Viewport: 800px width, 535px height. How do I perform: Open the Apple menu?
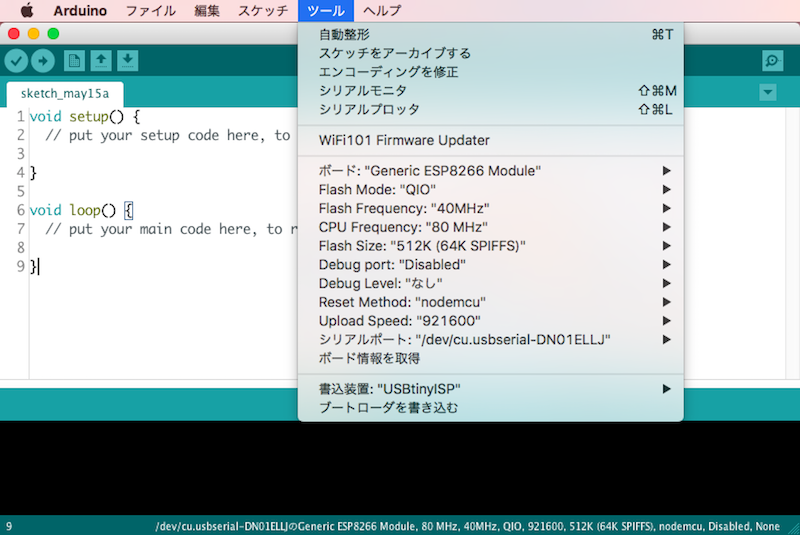[27, 10]
